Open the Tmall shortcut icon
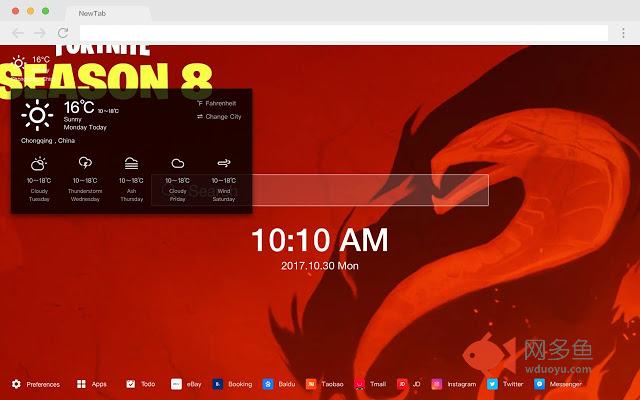640x400 pixels. 360,384
